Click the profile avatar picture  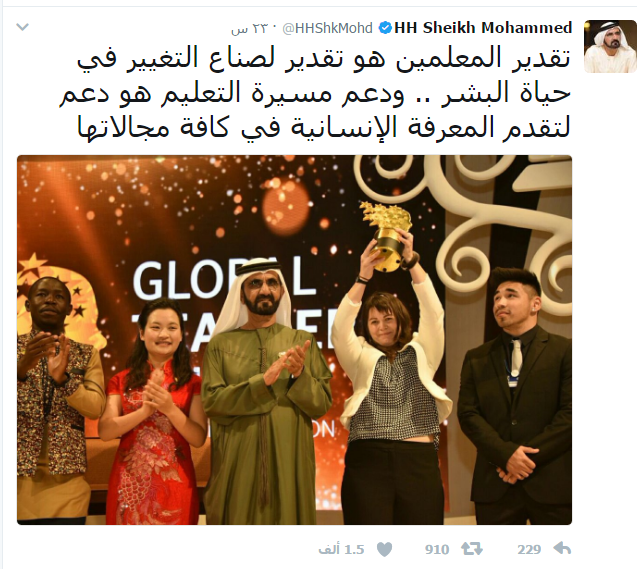[610, 46]
